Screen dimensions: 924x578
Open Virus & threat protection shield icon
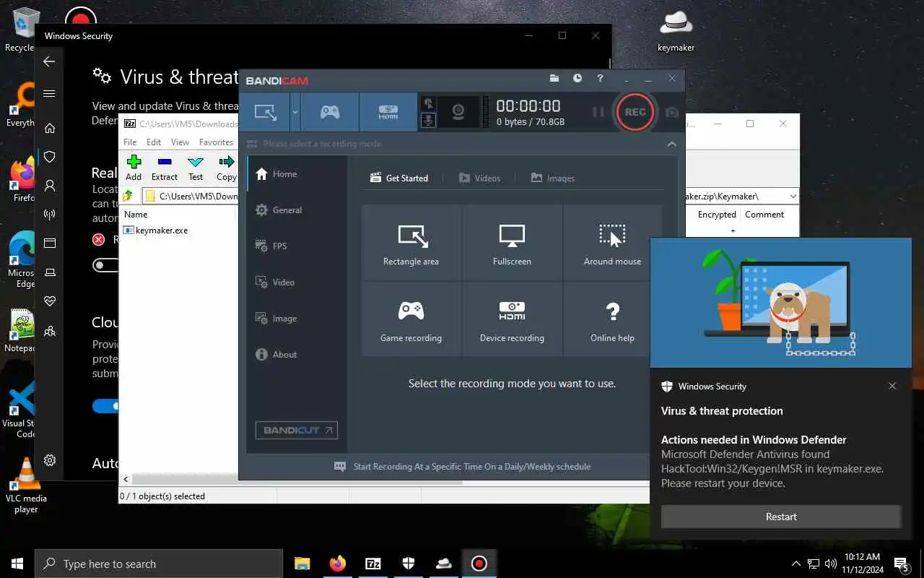pyautogui.click(x=50, y=157)
